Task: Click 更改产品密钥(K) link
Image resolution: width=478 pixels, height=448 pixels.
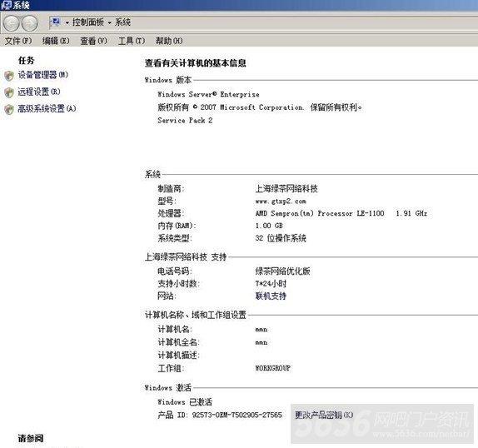Action: pos(324,415)
